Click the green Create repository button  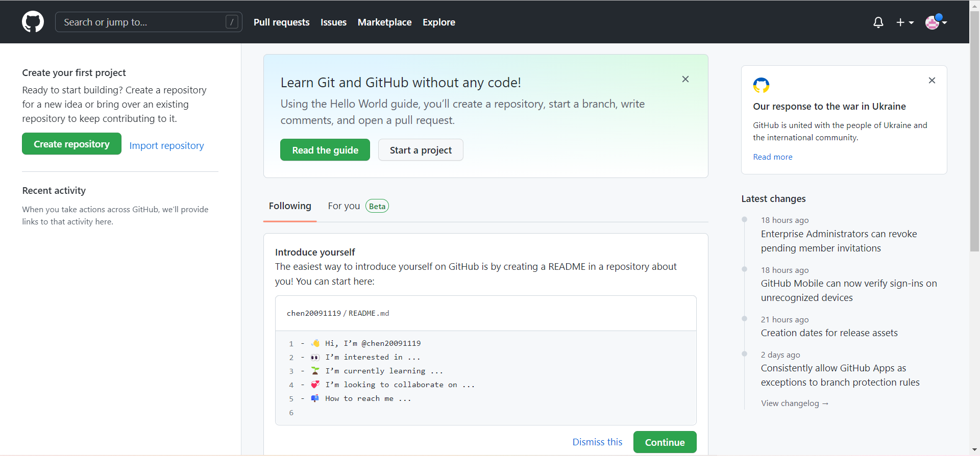tap(71, 144)
